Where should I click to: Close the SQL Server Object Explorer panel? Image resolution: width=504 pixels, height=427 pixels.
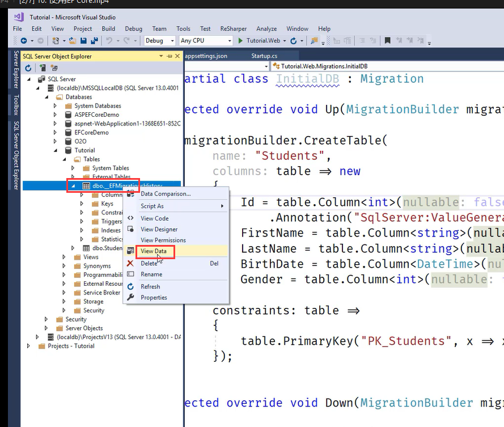click(x=177, y=56)
